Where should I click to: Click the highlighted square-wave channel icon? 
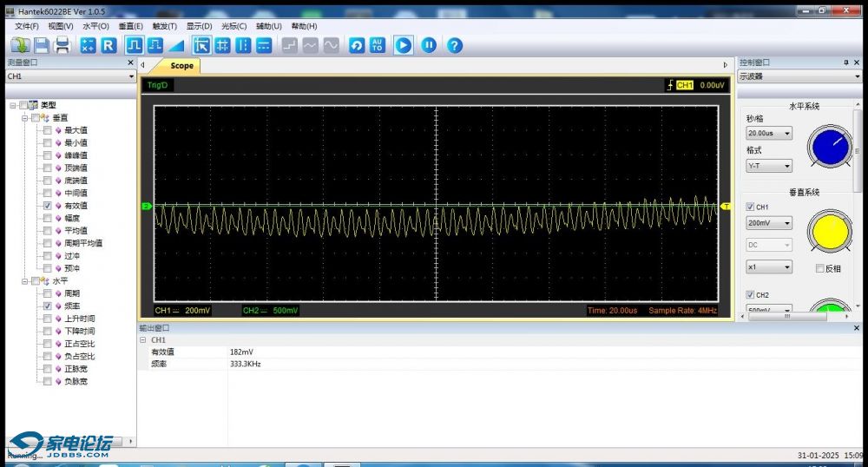(134, 45)
